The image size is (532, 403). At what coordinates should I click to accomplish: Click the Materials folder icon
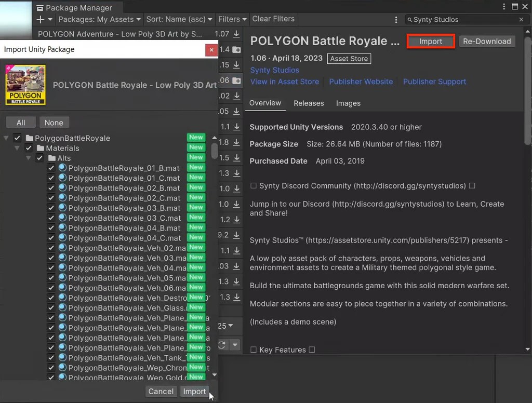[x=39, y=148]
